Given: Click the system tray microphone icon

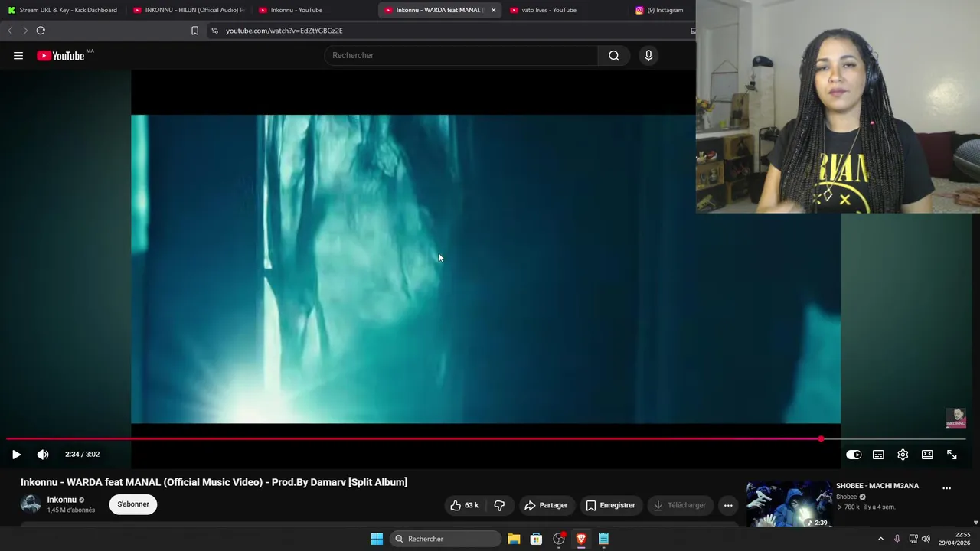Looking at the screenshot, I should [x=897, y=539].
